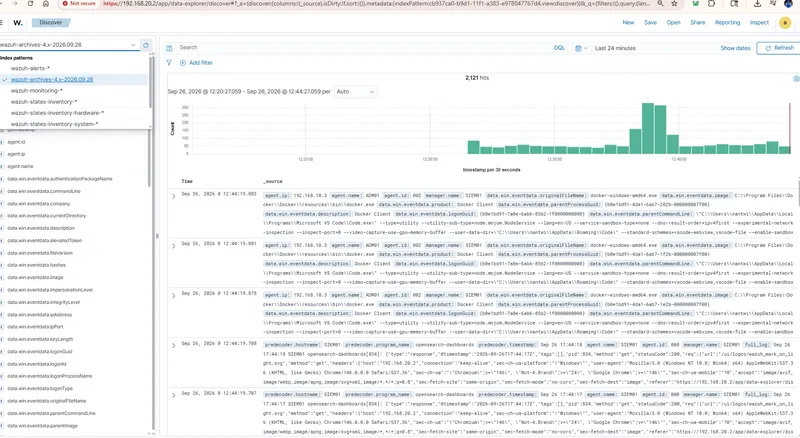Refresh index pattern list icon

coord(146,45)
